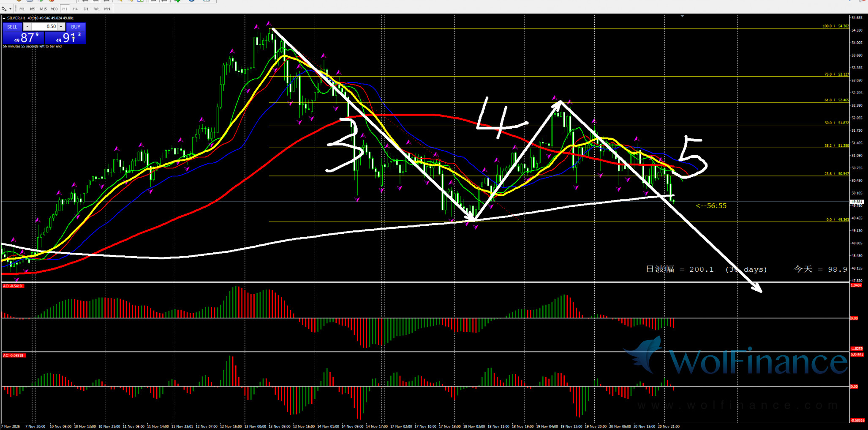Viewport: 868px width, 430px height.
Task: Click the AO indicator label in subwindow
Action: (13, 286)
